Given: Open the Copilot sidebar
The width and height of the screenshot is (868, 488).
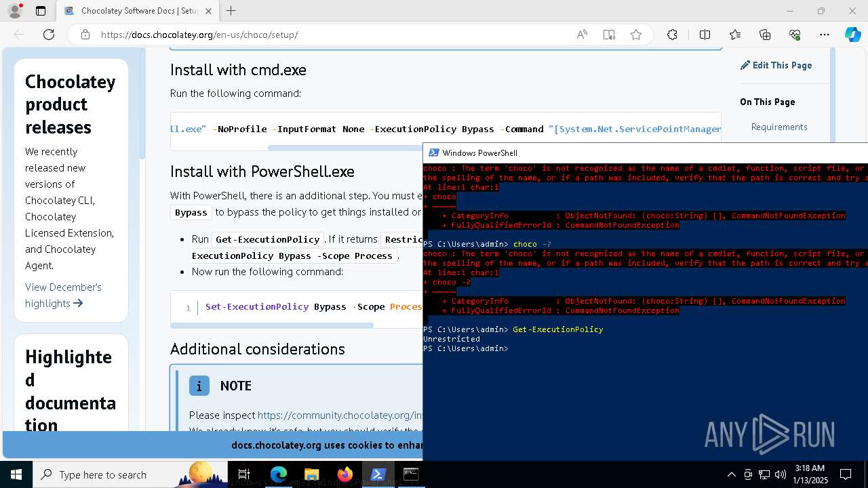Looking at the screenshot, I should (x=852, y=35).
